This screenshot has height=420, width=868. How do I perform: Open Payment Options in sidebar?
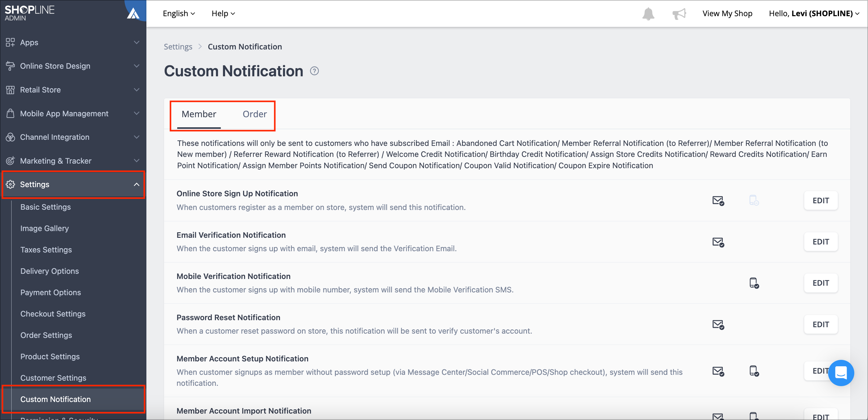coord(51,292)
